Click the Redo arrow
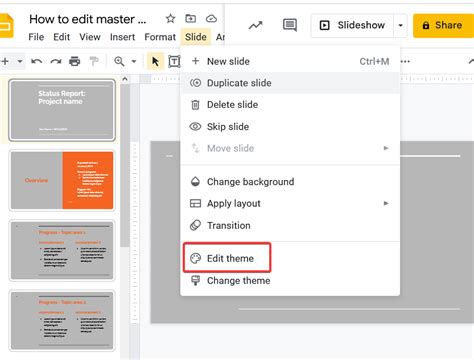This screenshot has width=474, height=360. [x=56, y=61]
